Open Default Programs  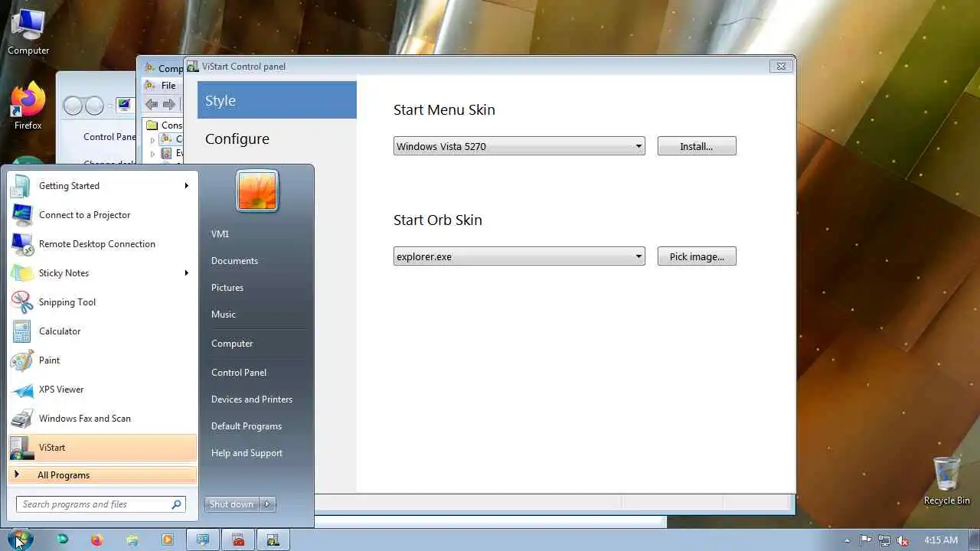pyautogui.click(x=247, y=426)
